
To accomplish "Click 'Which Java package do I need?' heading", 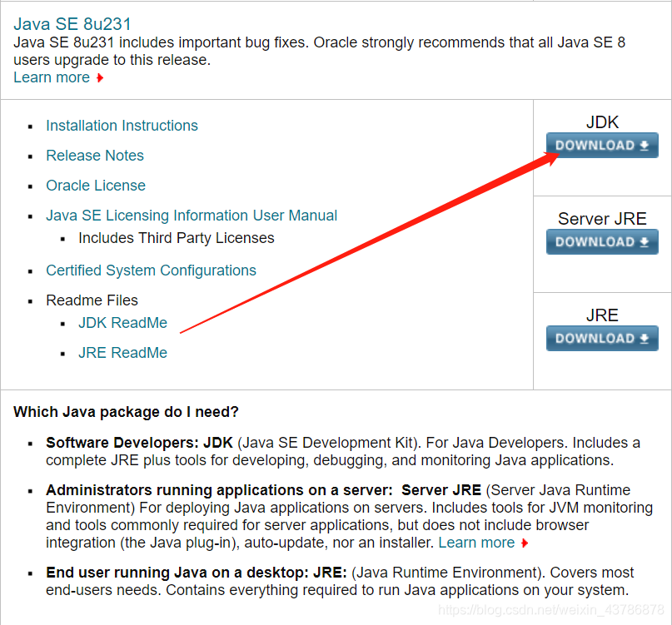I will (x=126, y=412).
